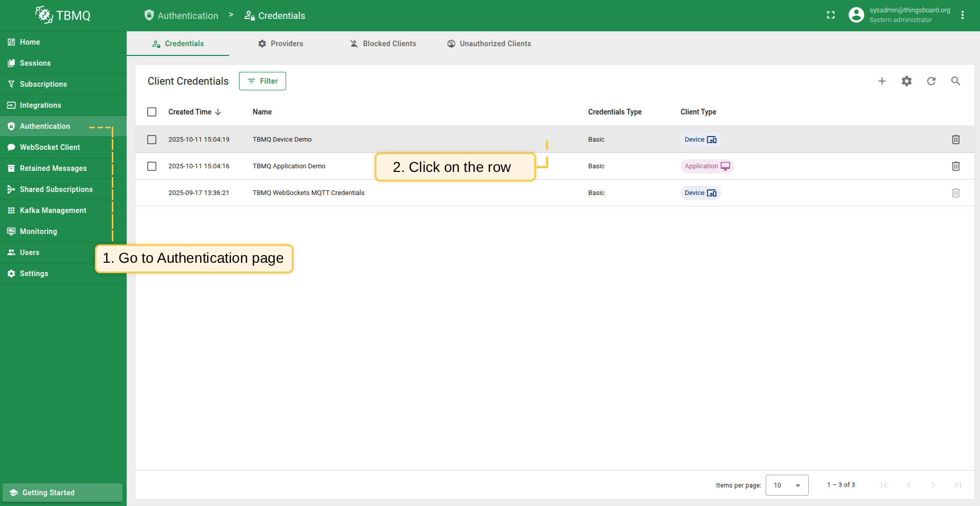Click the Filter button
This screenshot has width=980, height=506.
click(x=263, y=81)
